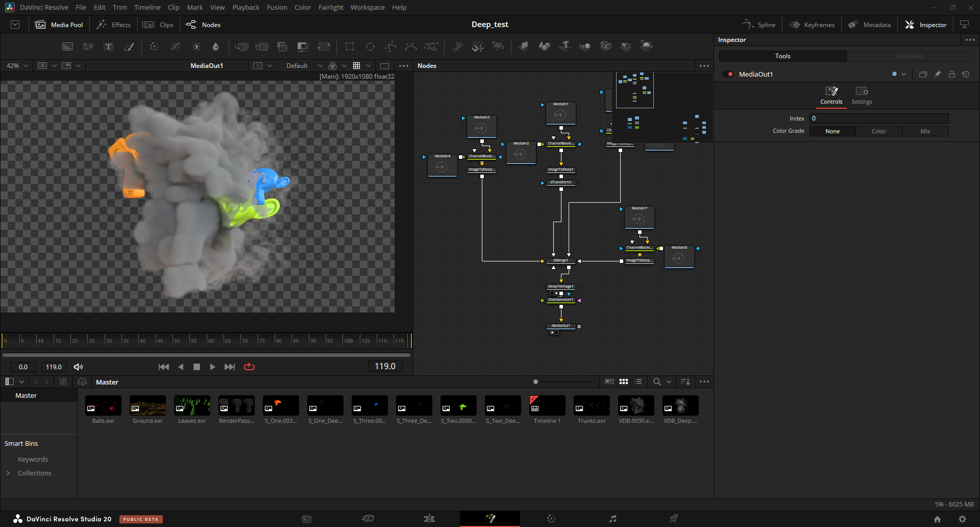980x527 pixels.
Task: Open Media Pool bin list view toggle
Action: 638,381
